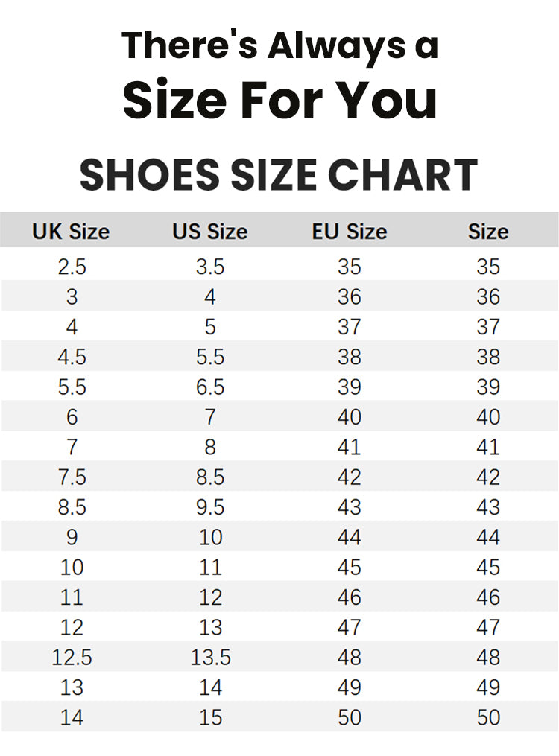Image resolution: width=559 pixels, height=756 pixels.
Task: Select UK size 12.5 cell
Action: click(x=72, y=658)
